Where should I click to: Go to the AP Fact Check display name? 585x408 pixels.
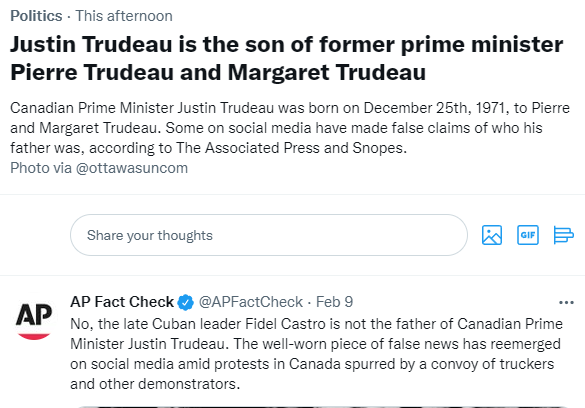[x=122, y=302]
